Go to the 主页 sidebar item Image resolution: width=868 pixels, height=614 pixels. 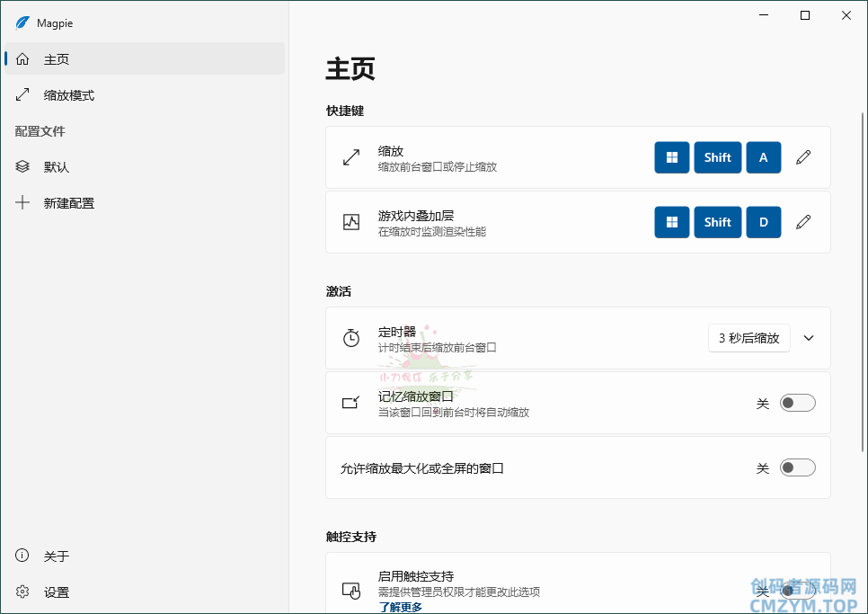tap(57, 59)
